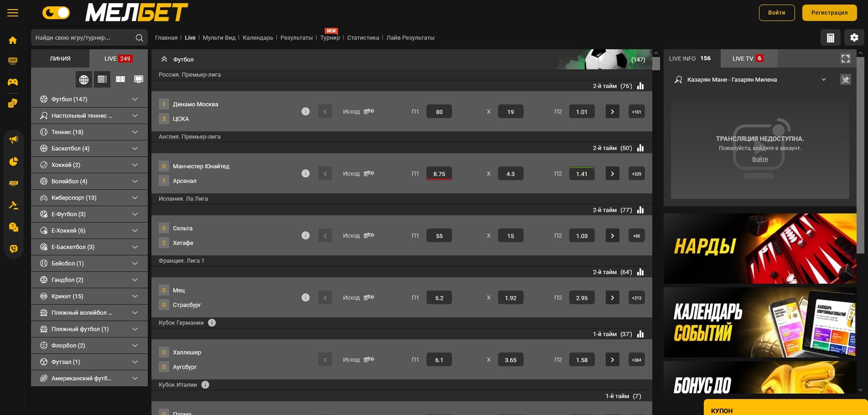Image resolution: width=868 pixels, height=415 pixels.
Task: Expand the Live TV panel to fullscreen
Action: click(845, 58)
